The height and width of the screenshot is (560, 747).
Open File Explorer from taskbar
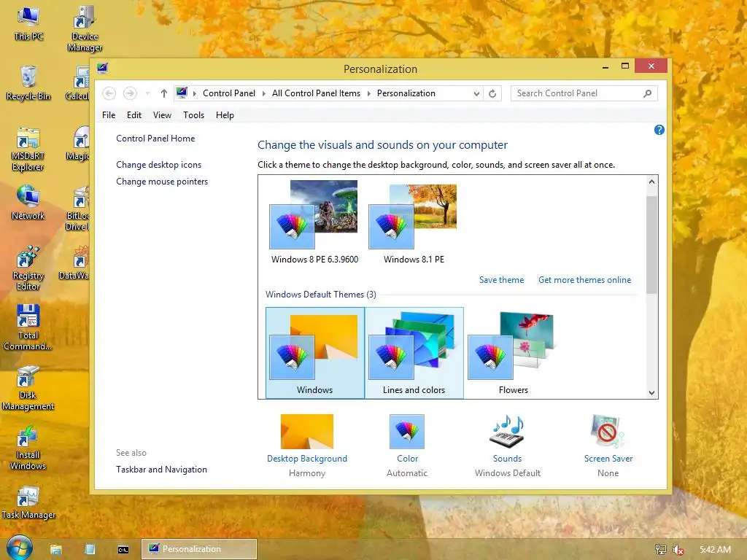56,550
